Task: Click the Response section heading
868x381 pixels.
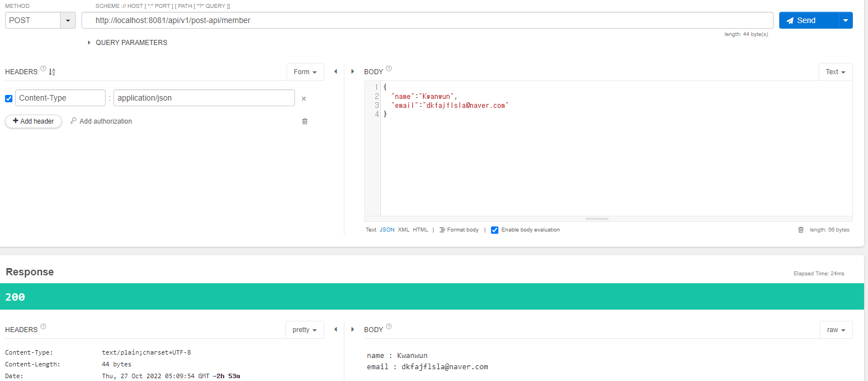Action: [x=30, y=272]
